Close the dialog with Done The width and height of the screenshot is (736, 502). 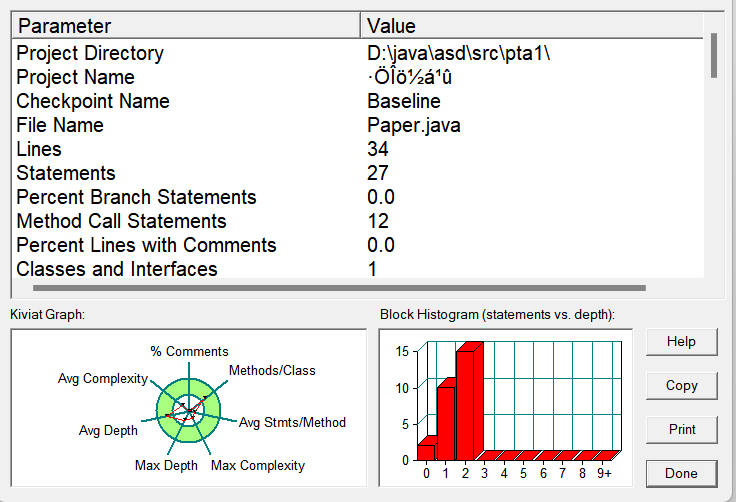tap(681, 473)
